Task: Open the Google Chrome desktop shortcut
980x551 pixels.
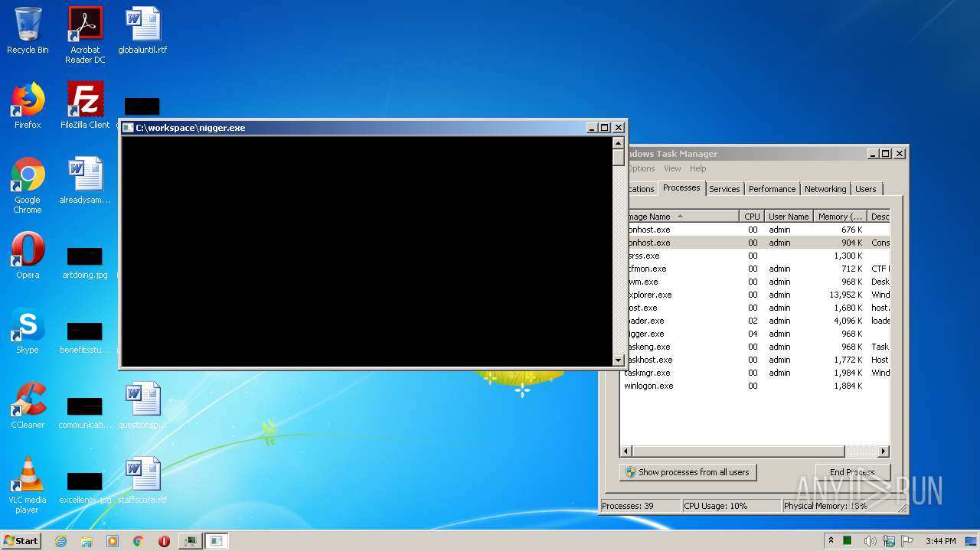Action: pos(28,185)
